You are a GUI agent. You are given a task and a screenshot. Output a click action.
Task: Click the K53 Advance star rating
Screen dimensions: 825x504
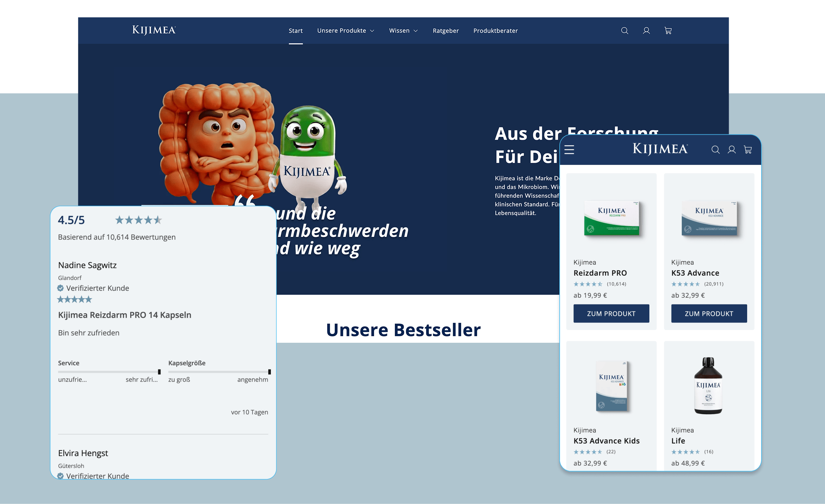(x=686, y=284)
